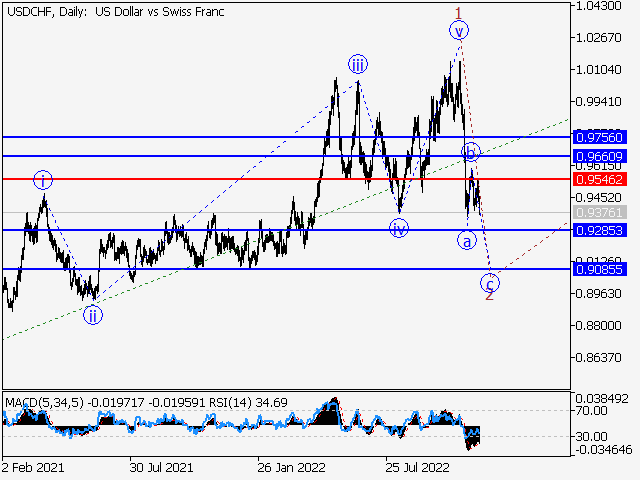Click the 25 Jul 2022 date label

click(418, 467)
